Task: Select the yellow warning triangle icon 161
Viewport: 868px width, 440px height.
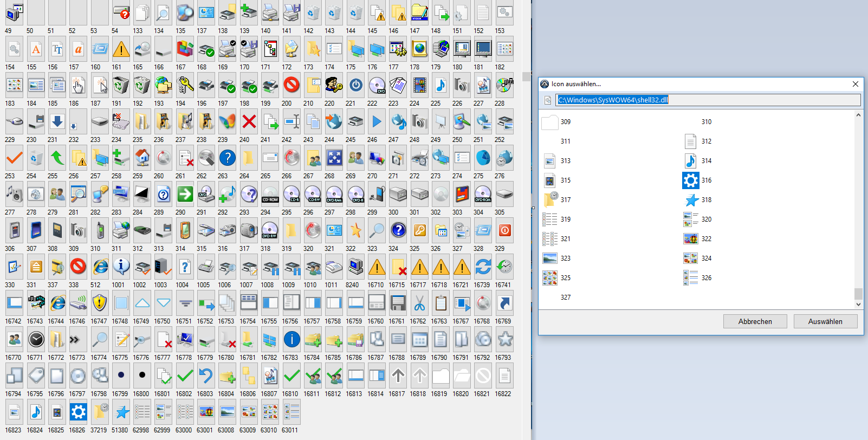Action: [x=121, y=50]
